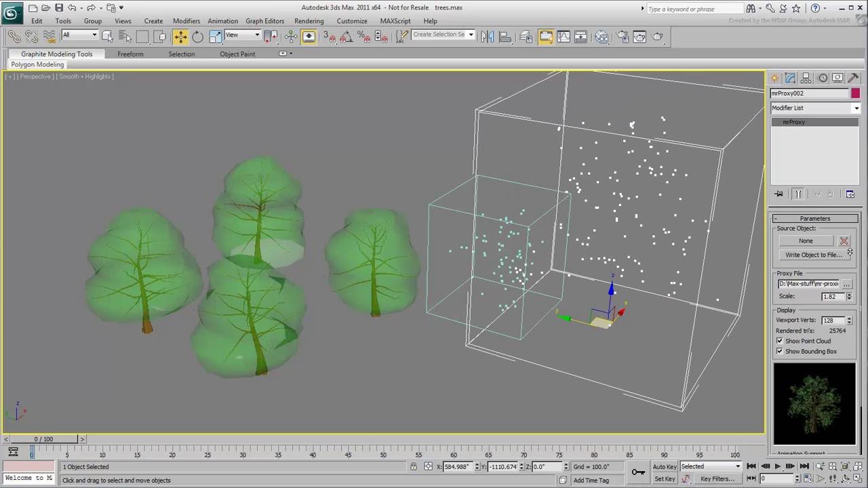Uncheck Show Bounding Box

(x=779, y=351)
